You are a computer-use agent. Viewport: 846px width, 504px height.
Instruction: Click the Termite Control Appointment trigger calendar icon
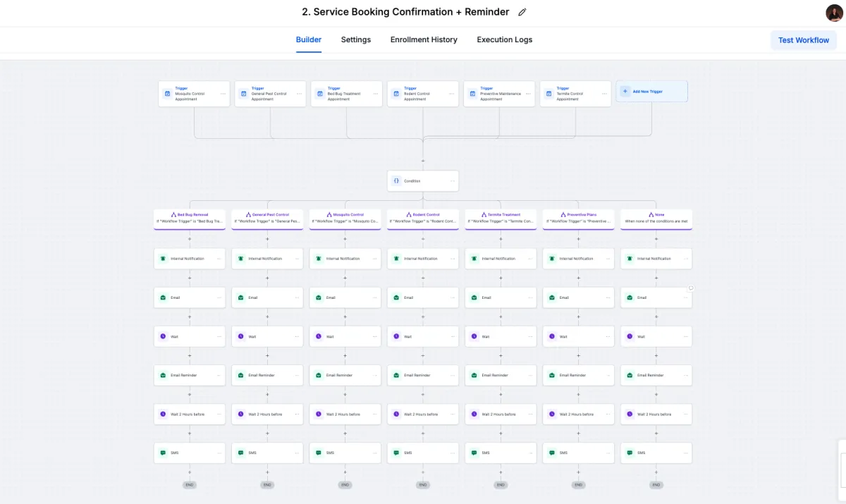tap(548, 94)
